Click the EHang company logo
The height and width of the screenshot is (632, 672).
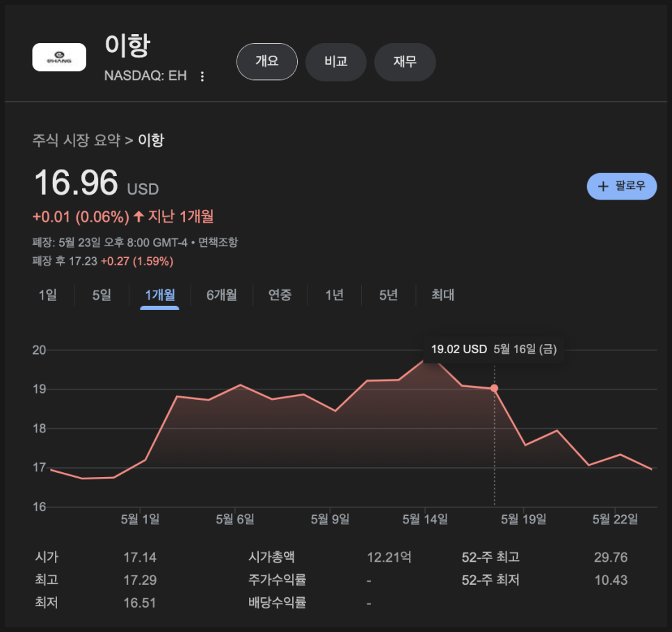[x=59, y=57]
